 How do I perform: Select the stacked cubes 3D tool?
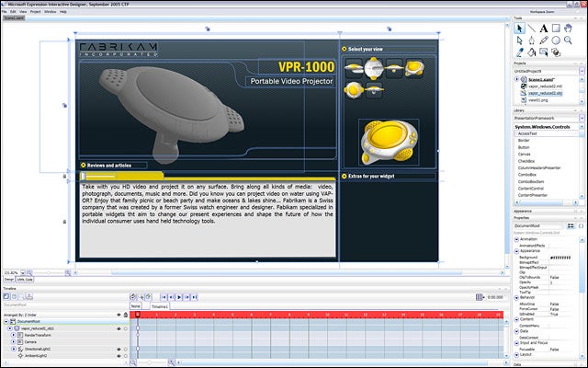coord(556,52)
